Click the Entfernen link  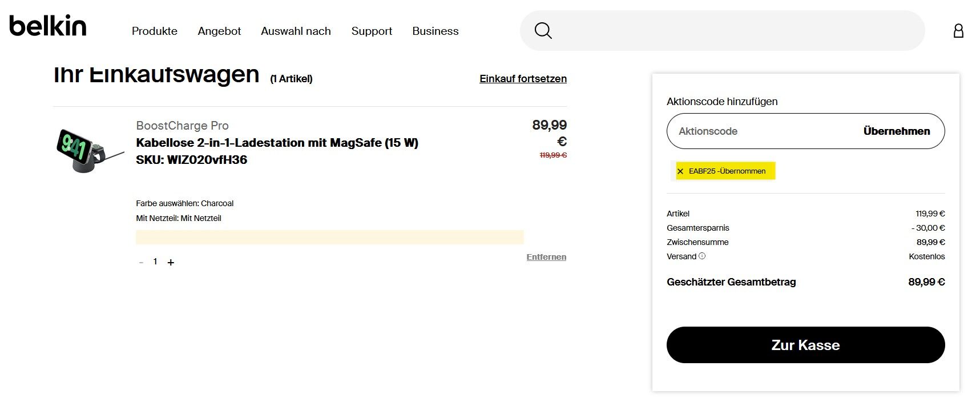(x=546, y=257)
